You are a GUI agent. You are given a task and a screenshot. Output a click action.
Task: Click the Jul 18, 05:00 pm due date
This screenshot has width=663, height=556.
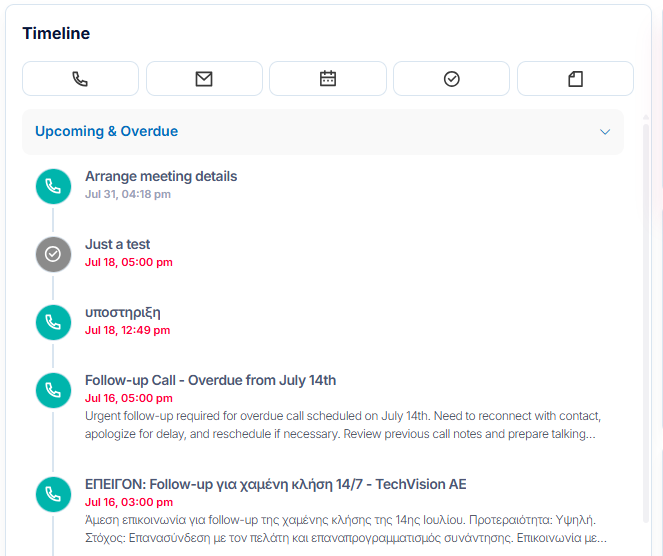[129, 262]
